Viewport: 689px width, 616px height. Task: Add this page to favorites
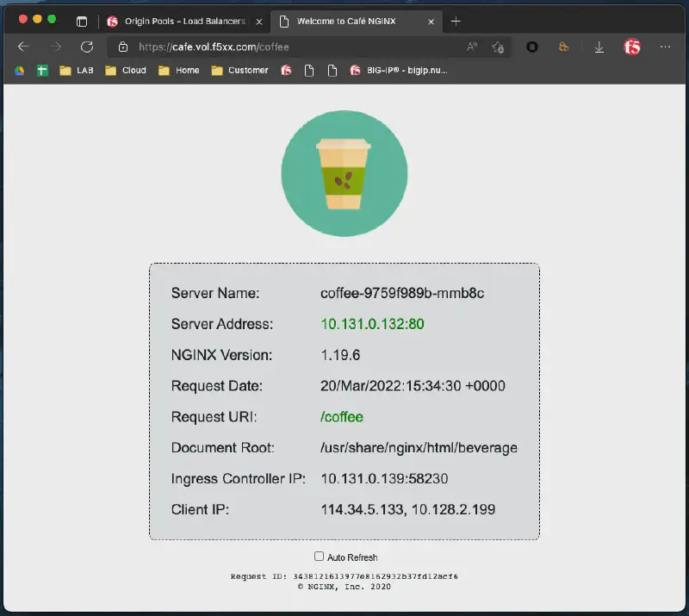pos(498,47)
